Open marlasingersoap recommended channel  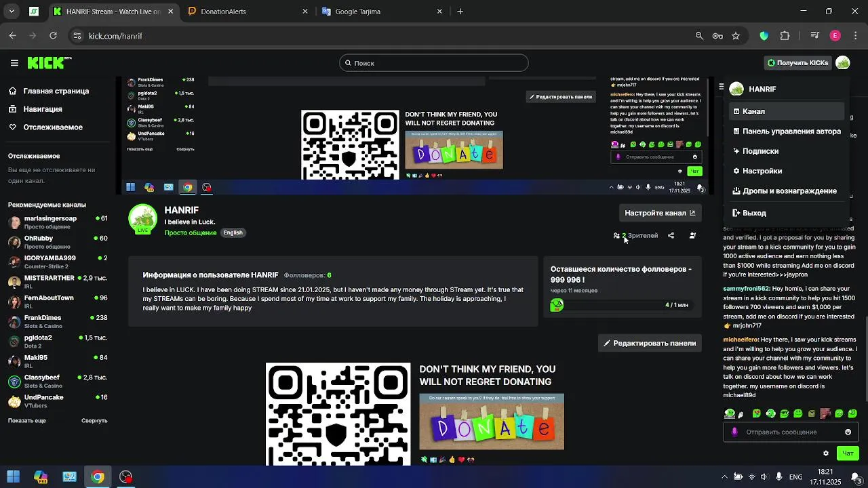click(58, 222)
